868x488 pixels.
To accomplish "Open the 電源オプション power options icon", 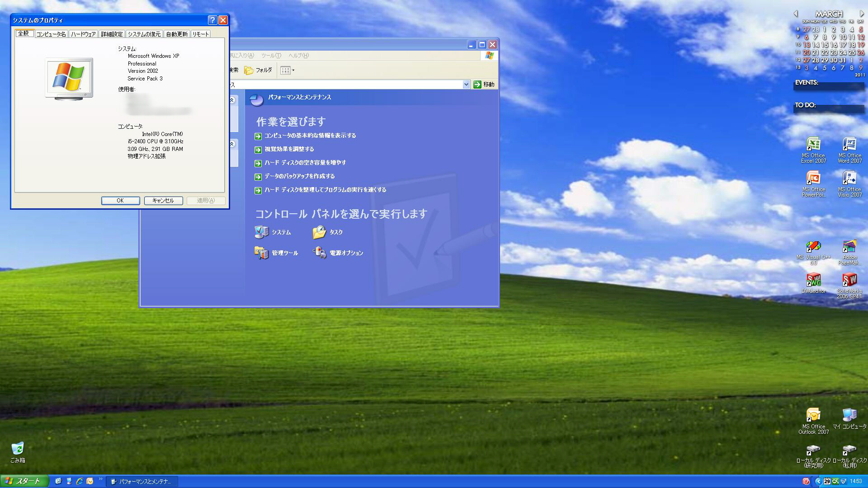I will pyautogui.click(x=319, y=253).
